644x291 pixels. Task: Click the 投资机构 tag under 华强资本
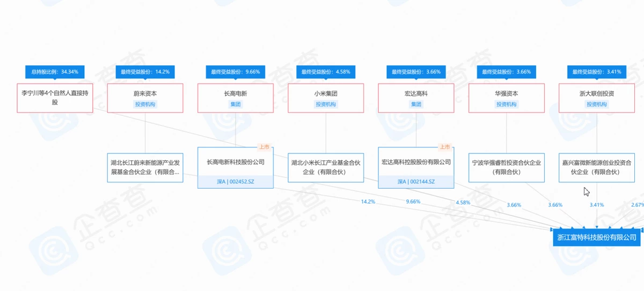point(506,105)
